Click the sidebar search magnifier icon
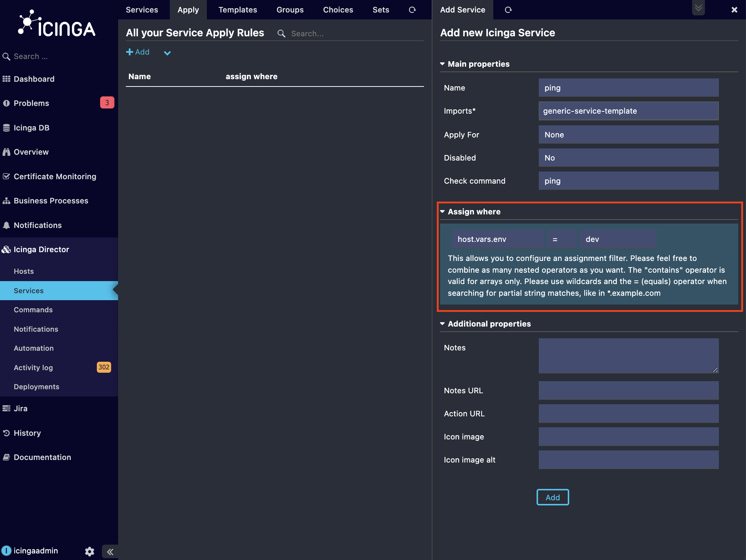The width and height of the screenshot is (746, 560). pos(6,56)
